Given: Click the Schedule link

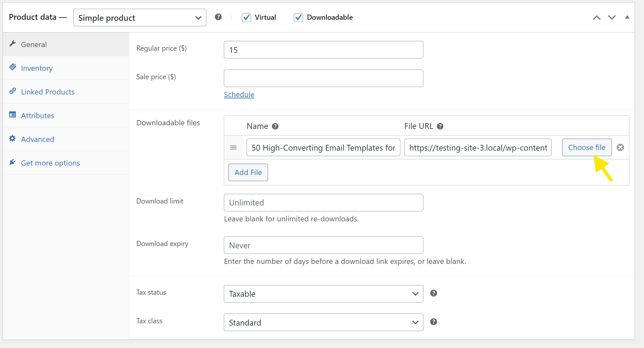Looking at the screenshot, I should pos(239,94).
